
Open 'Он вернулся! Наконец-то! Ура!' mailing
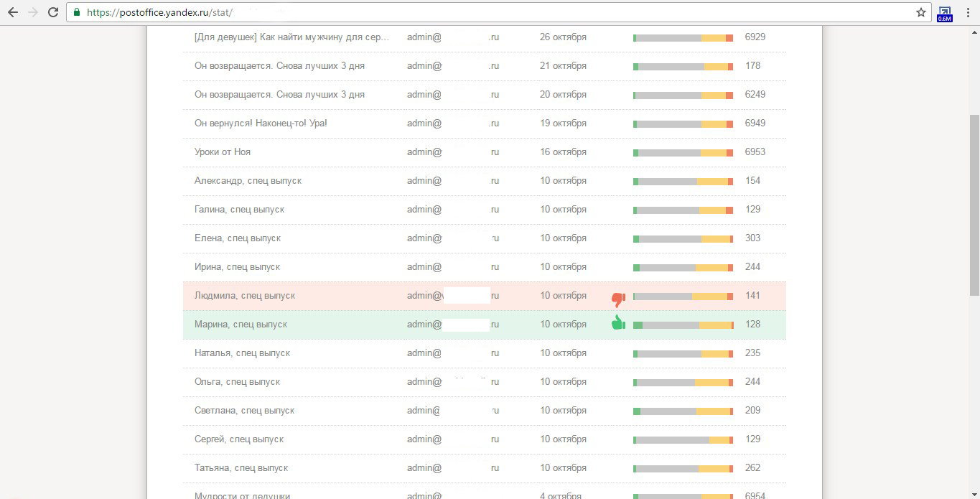[261, 123]
